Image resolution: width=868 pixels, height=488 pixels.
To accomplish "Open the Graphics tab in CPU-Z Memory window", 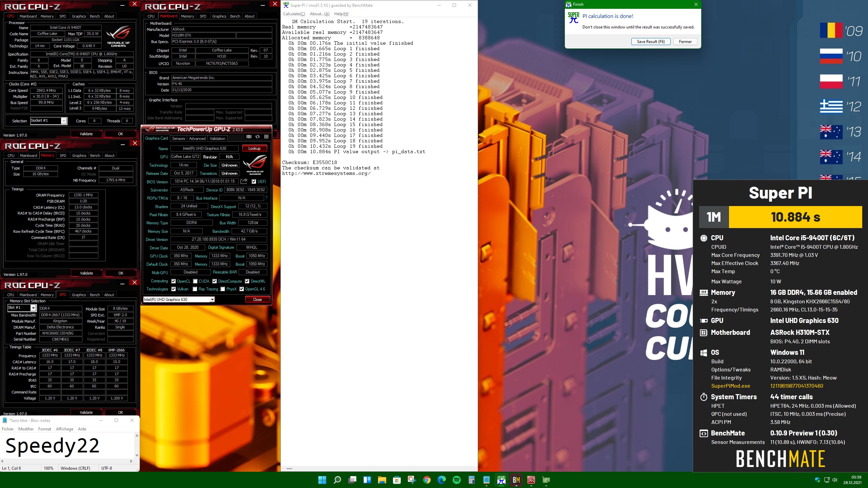I will pyautogui.click(x=79, y=155).
